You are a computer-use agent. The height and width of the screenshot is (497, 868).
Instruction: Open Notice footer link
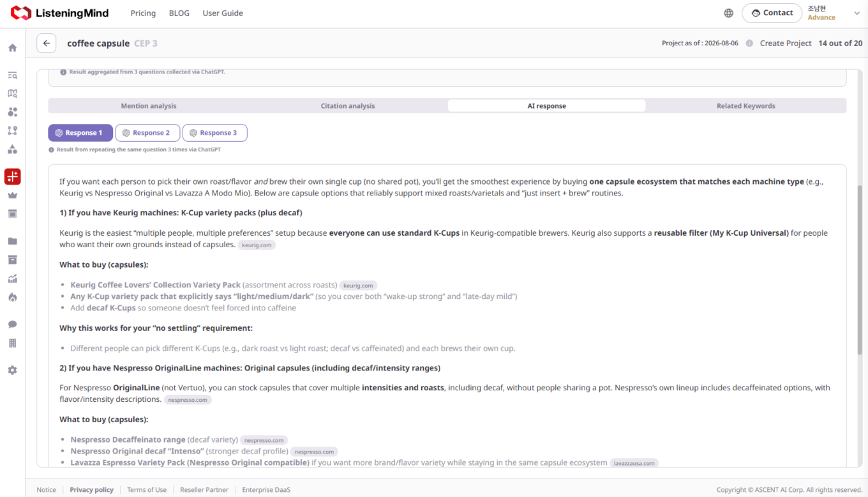46,490
